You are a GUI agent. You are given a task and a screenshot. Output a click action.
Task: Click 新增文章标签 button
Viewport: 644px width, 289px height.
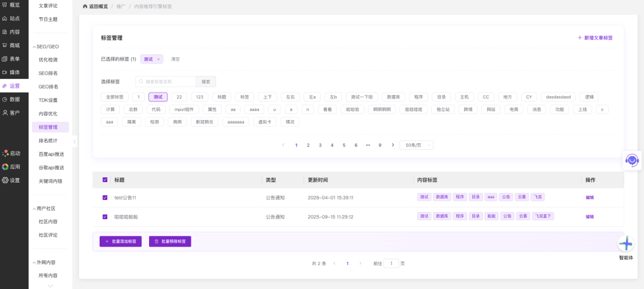point(595,38)
